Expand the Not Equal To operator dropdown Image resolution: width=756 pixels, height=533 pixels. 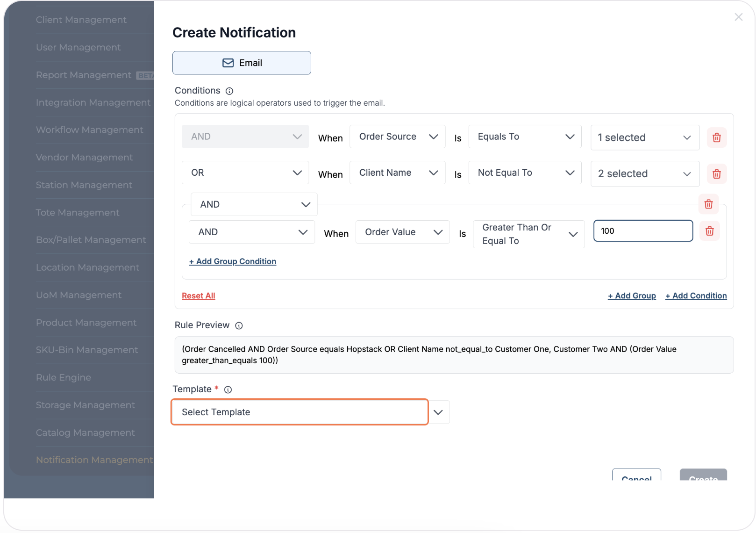(x=525, y=173)
